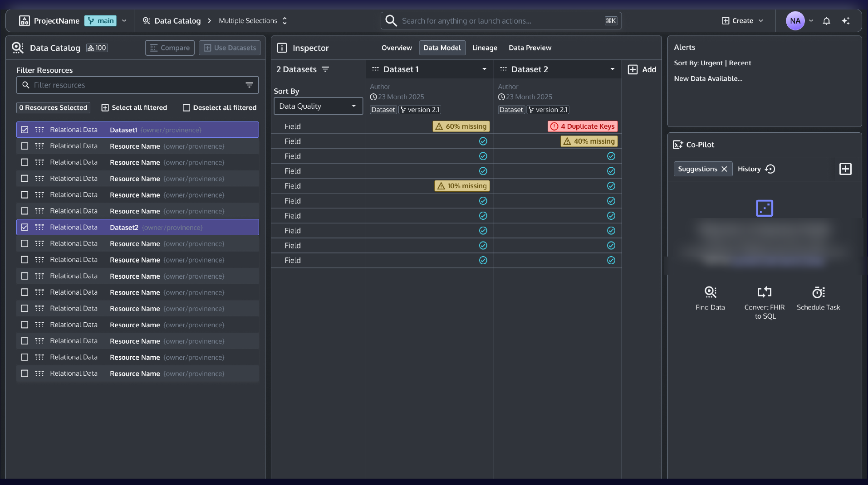Click the Filter resources input
Image resolution: width=868 pixels, height=485 pixels.
137,85
